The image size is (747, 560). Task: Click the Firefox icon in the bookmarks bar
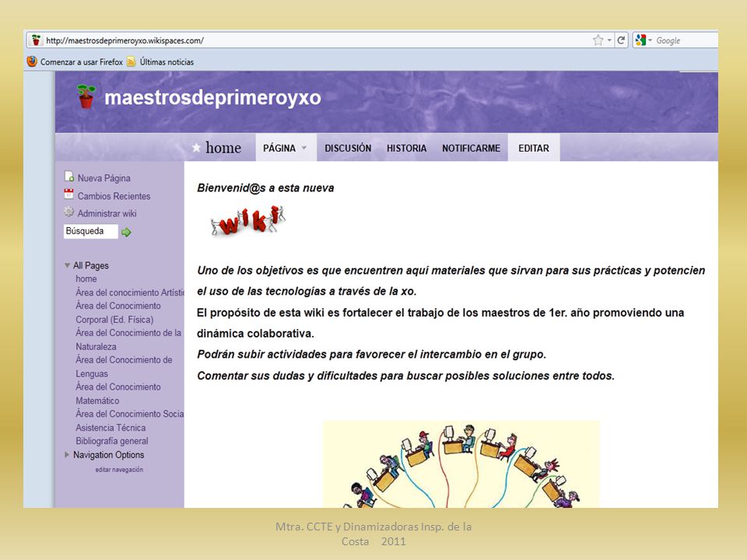32,61
